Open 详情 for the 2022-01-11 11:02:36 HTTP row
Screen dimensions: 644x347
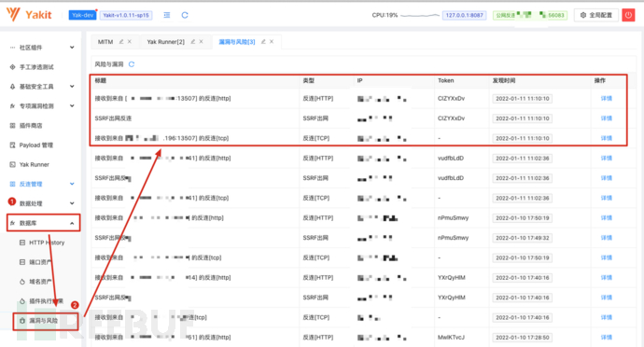tap(607, 158)
